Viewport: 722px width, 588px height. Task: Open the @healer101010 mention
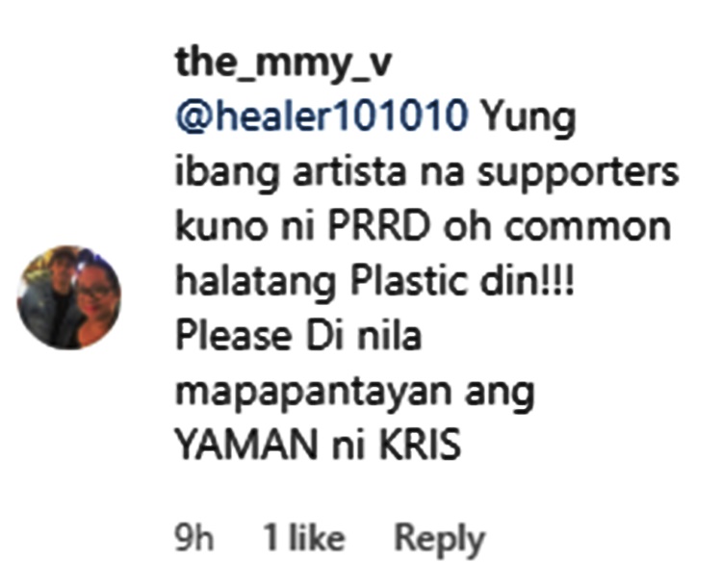pos(322,117)
